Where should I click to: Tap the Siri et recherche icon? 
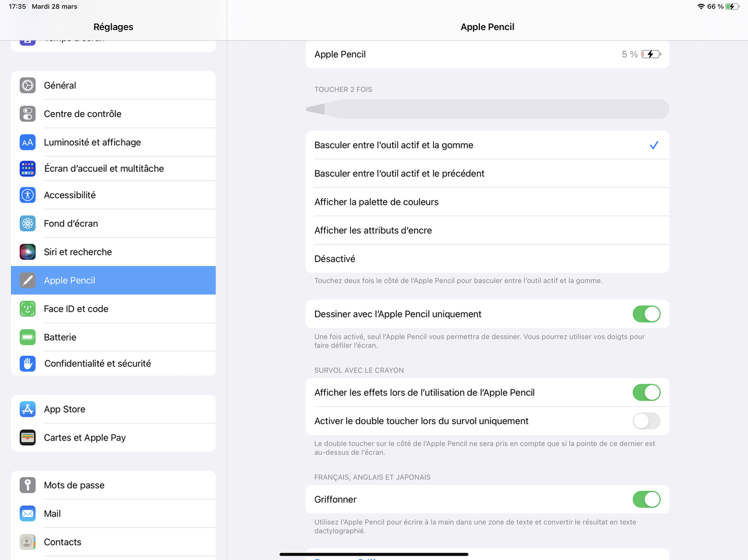coord(27,252)
